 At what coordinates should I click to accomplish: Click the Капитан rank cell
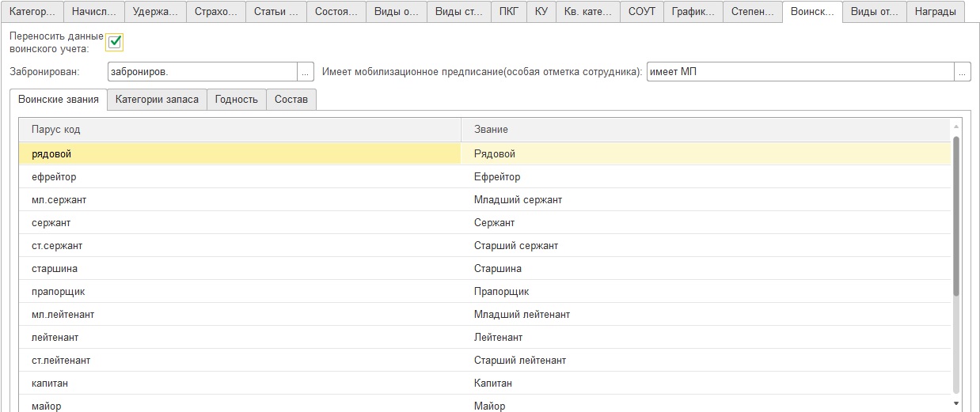(x=705, y=384)
